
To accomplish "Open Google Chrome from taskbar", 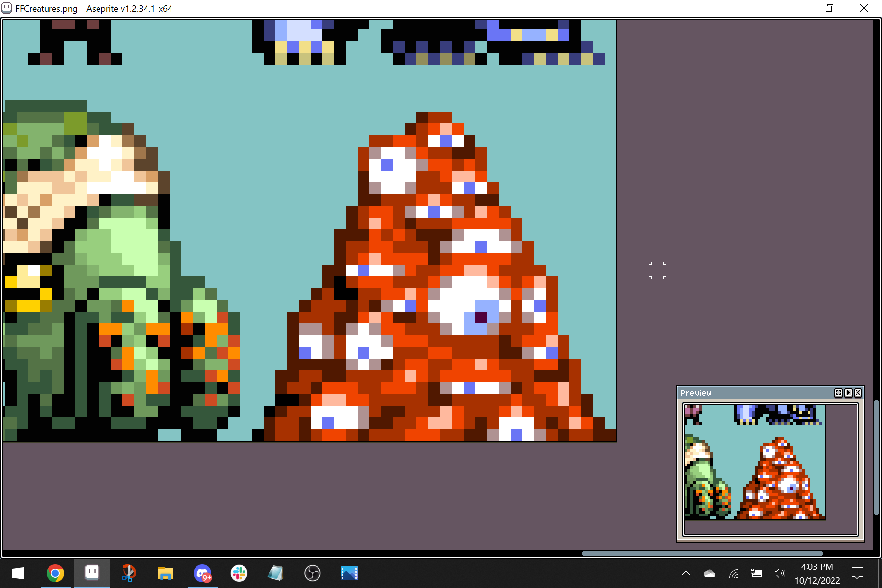I will tap(55, 573).
